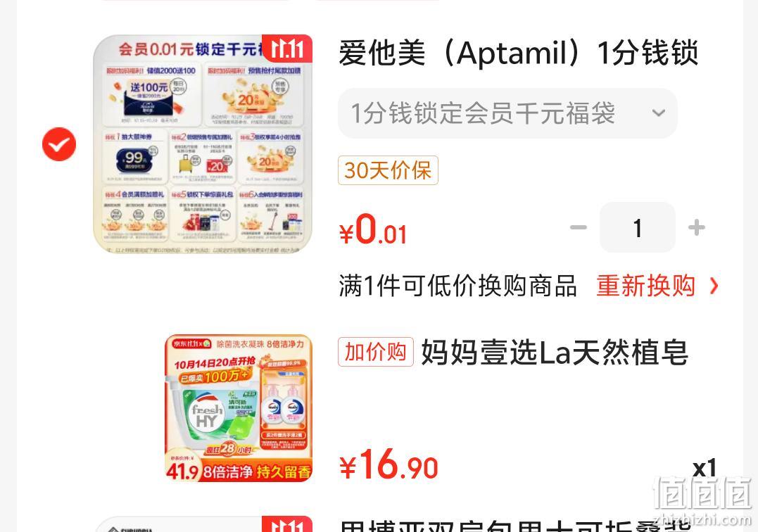Click the ¥0.01 price label

(x=373, y=229)
